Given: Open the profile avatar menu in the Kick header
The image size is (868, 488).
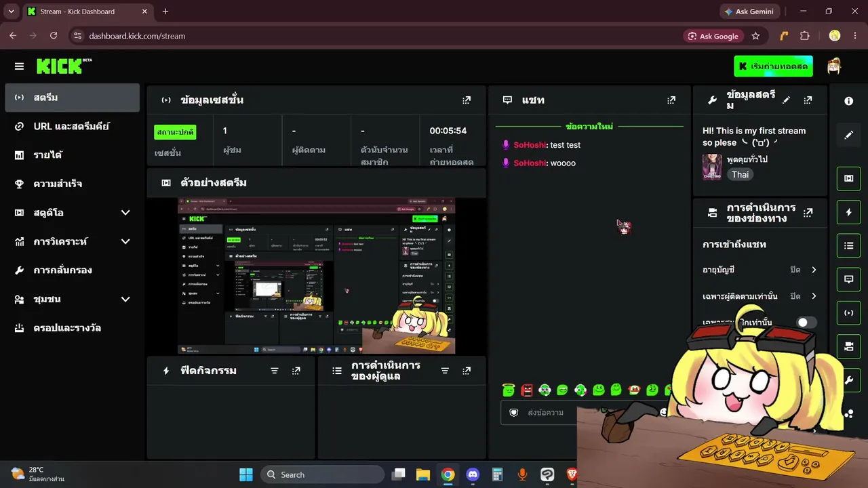Looking at the screenshot, I should [834, 66].
